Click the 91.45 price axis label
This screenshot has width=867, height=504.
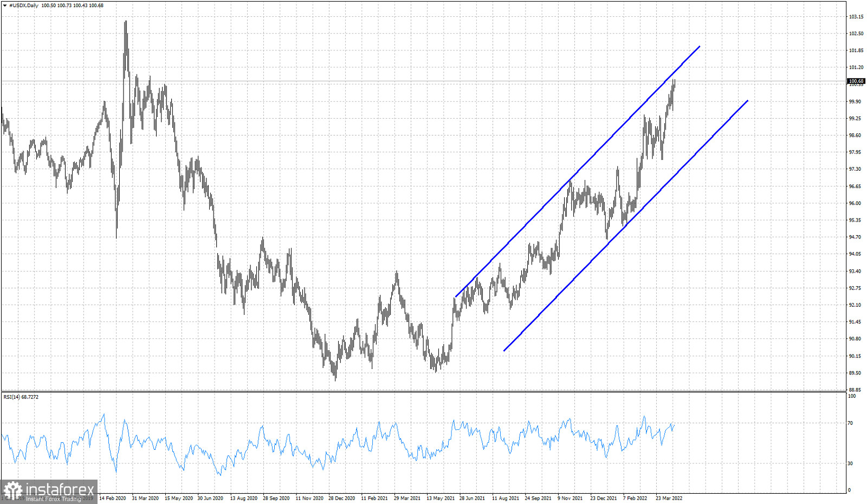pyautogui.click(x=855, y=322)
